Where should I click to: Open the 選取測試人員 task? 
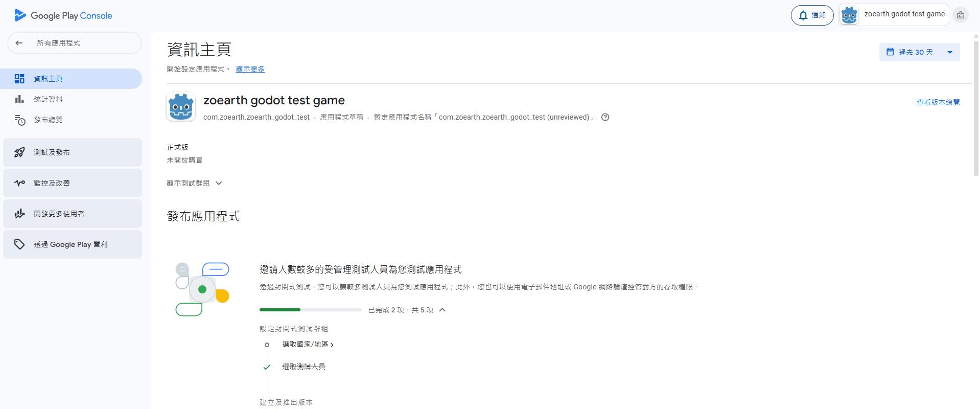[x=304, y=367]
